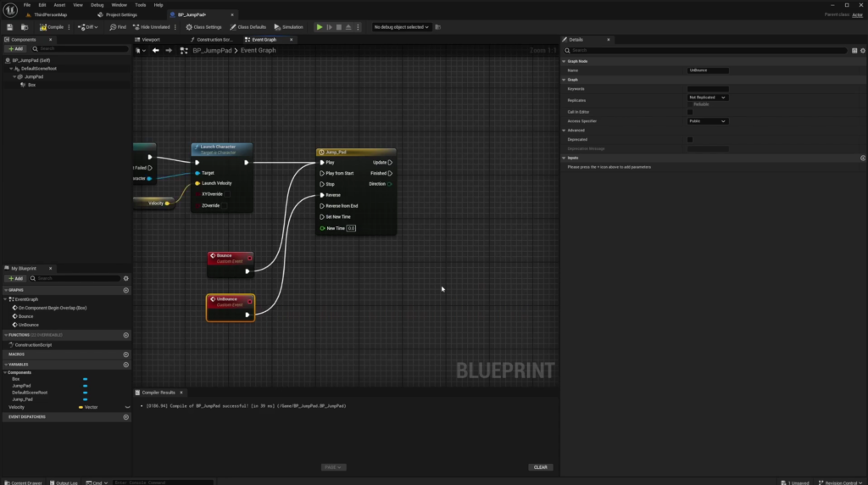Open the compile options three-dot menu
The height and width of the screenshot is (485, 868).
pos(70,27)
